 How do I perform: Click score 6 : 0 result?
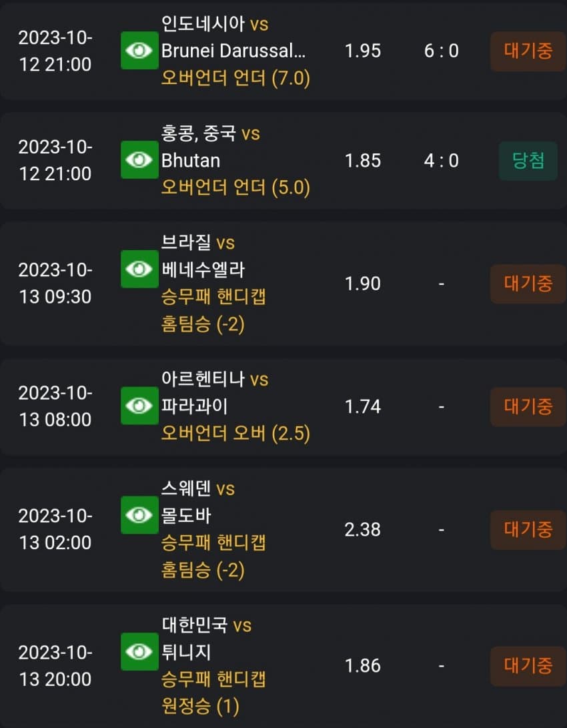click(441, 51)
